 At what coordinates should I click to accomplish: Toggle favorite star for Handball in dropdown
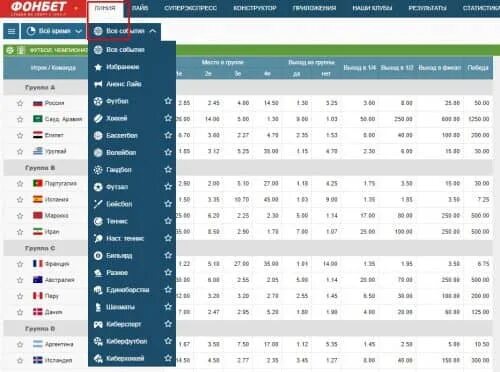(168, 169)
